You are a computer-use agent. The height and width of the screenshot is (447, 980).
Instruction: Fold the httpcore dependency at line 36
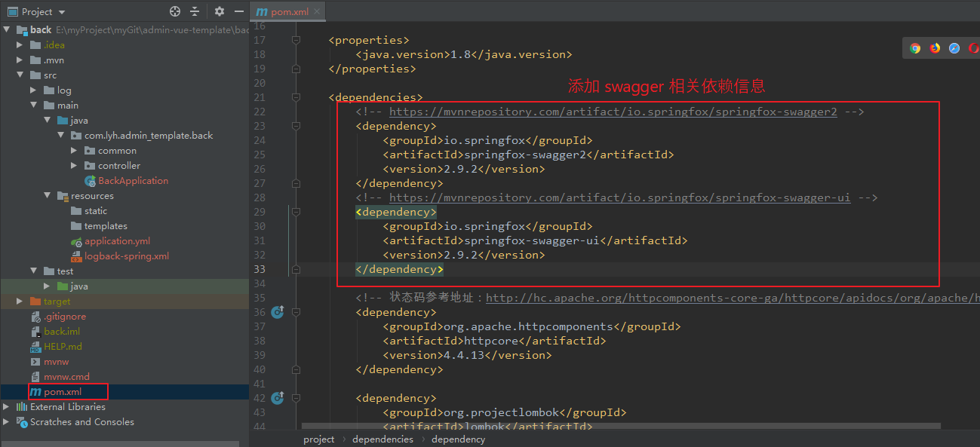coord(296,312)
